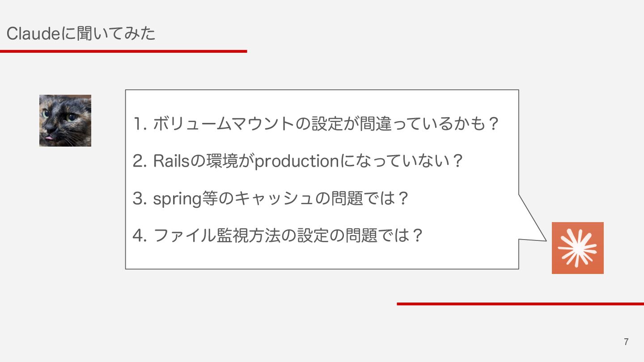The width and height of the screenshot is (644, 362).
Task: Click the word 'spring' in item 3
Action: [x=178, y=199]
